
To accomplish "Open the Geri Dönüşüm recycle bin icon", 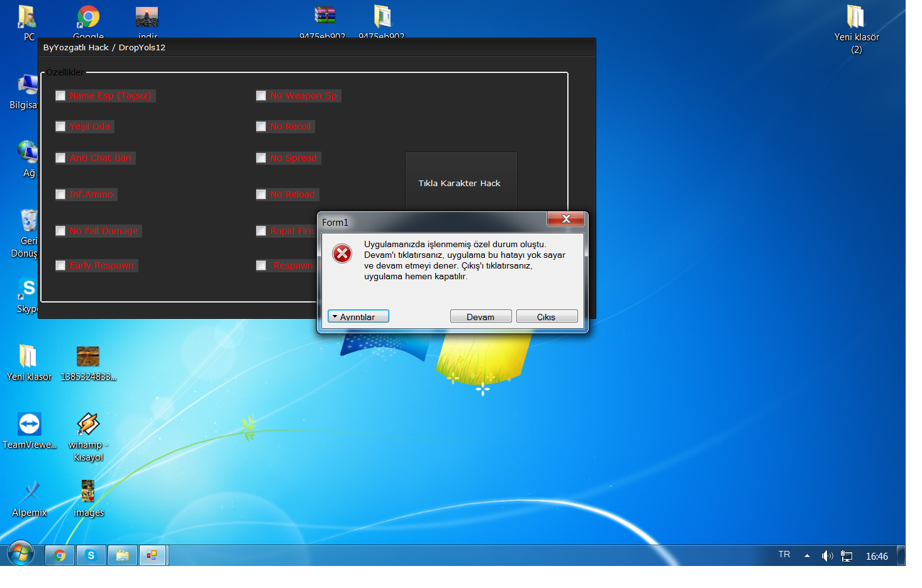I will click(x=26, y=233).
